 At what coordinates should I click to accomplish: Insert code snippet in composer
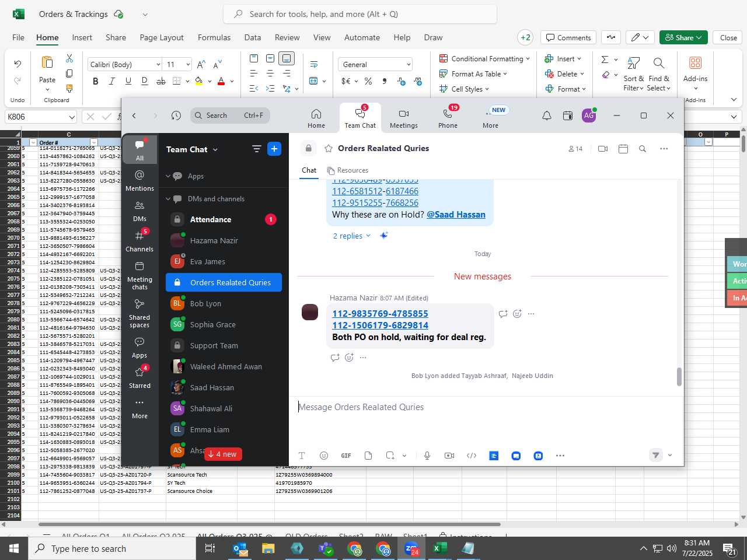coord(472,456)
